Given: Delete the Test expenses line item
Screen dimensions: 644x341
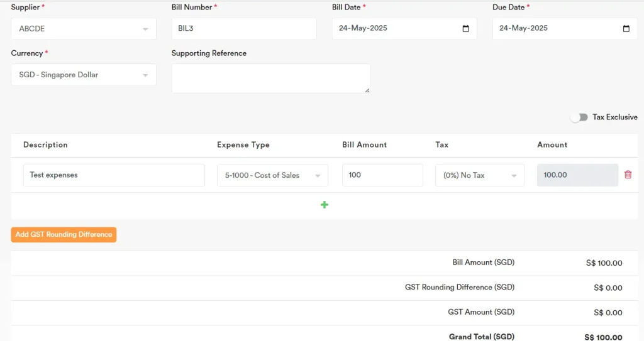Looking at the screenshot, I should 628,175.
